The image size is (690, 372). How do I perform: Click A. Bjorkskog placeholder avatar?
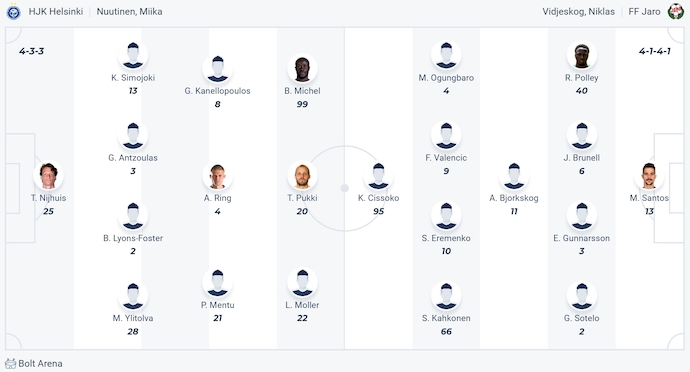(514, 176)
